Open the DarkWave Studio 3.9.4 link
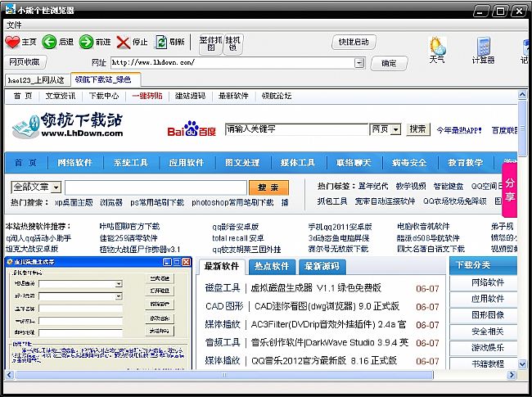 point(330,343)
